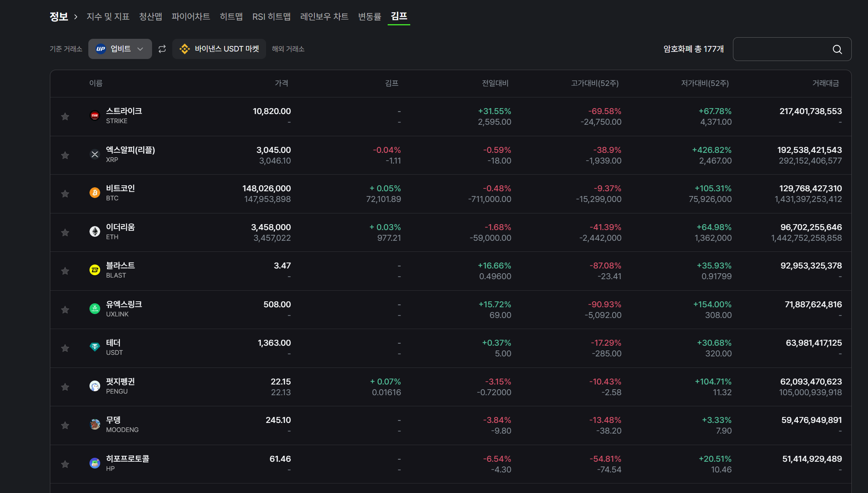
Task: Click the Binance logo icon
Action: point(185,49)
